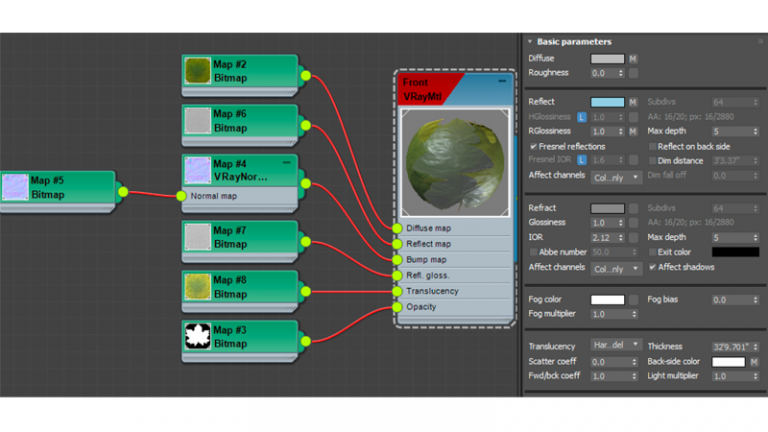Viewport: 768px width, 432px height.
Task: Click the Light multiplier value field
Action: [732, 376]
